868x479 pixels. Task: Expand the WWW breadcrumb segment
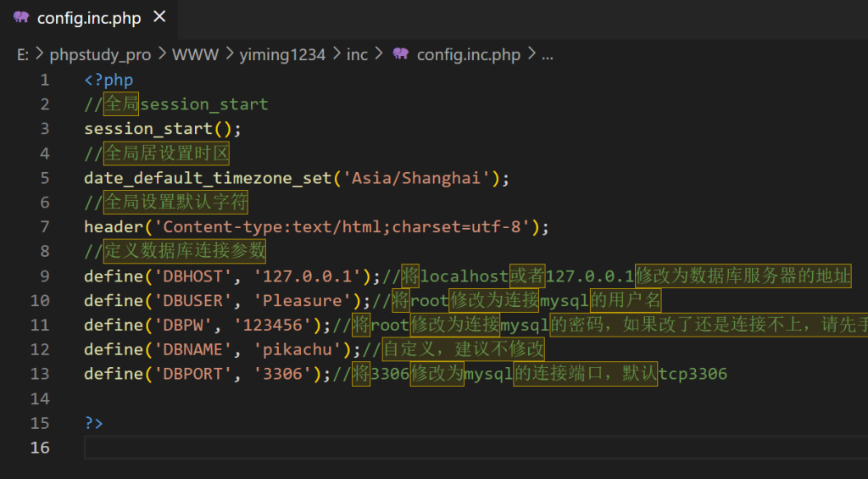click(x=194, y=54)
